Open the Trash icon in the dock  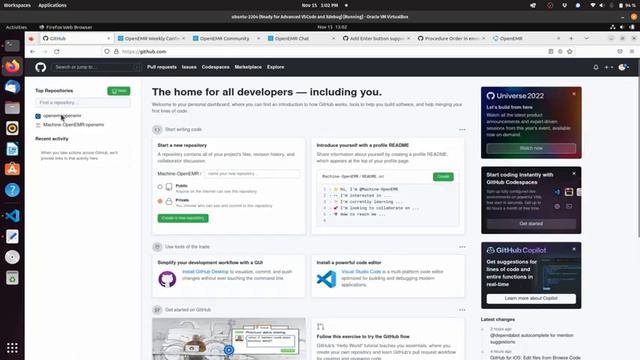[12, 278]
